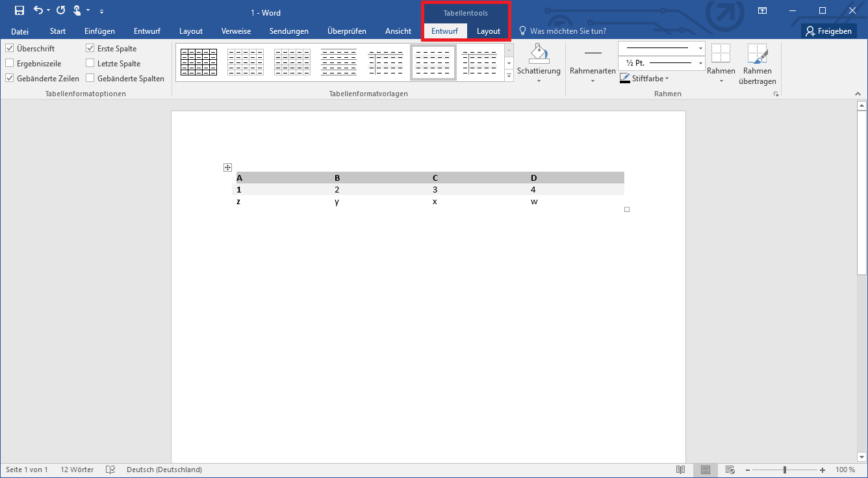Open the Tabellentools Layout tab

coord(489,31)
